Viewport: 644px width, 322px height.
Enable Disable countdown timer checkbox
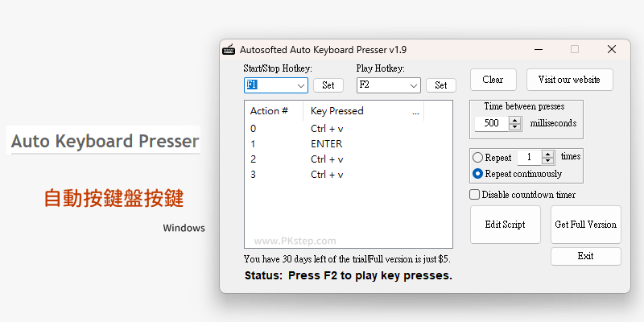(474, 194)
